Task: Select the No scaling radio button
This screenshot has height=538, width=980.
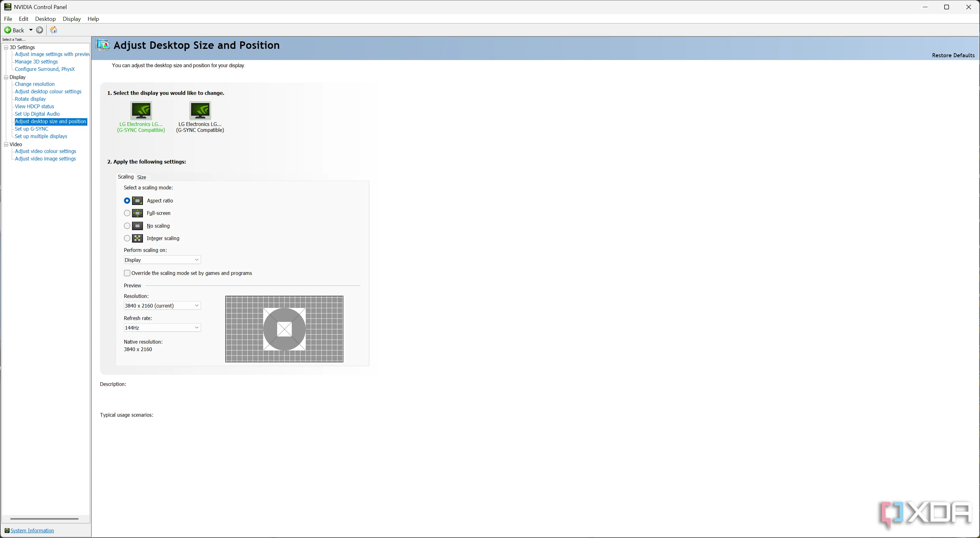Action: point(127,226)
